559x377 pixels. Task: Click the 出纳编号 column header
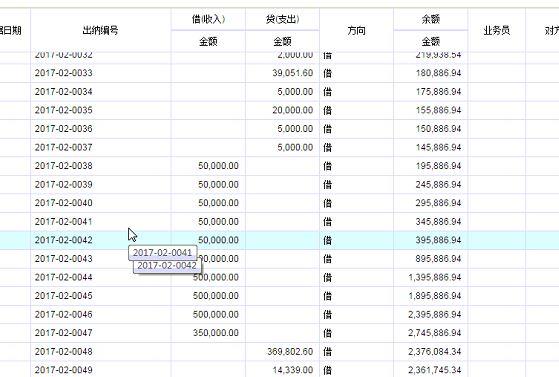[x=100, y=30]
